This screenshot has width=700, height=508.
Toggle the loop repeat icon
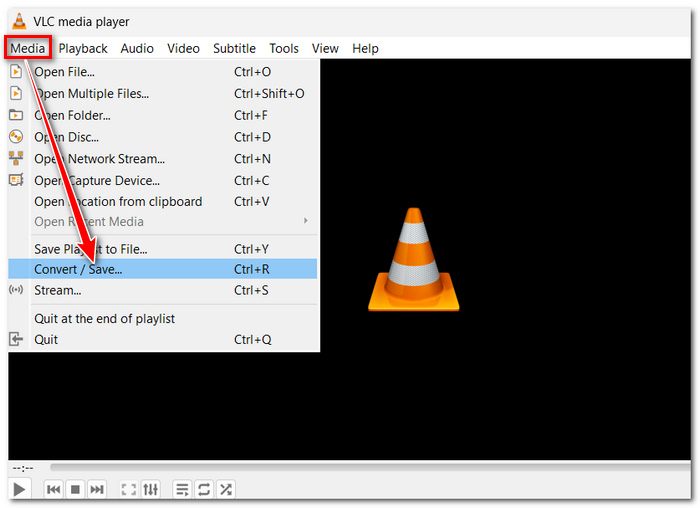(x=204, y=490)
